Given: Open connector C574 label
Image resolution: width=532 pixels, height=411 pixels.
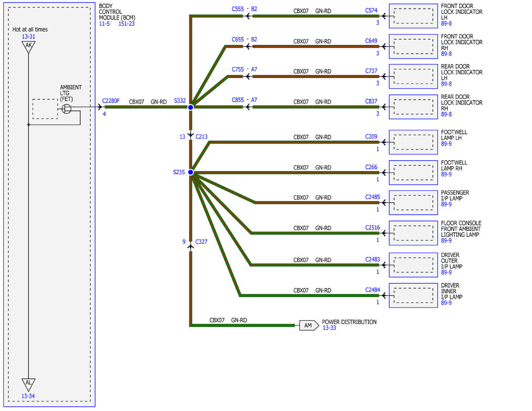Looking at the screenshot, I should [x=372, y=10].
